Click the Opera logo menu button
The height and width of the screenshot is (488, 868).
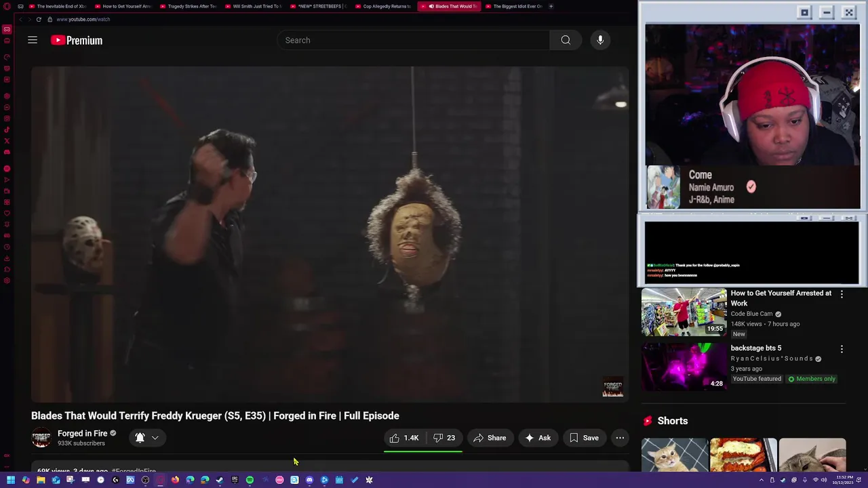[7, 6]
